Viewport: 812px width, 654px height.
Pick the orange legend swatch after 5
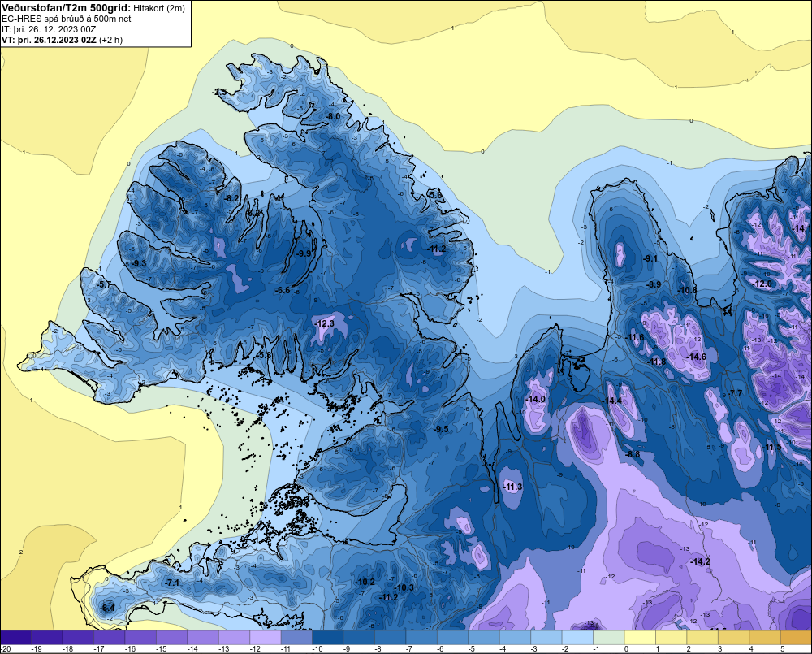[x=796, y=637]
